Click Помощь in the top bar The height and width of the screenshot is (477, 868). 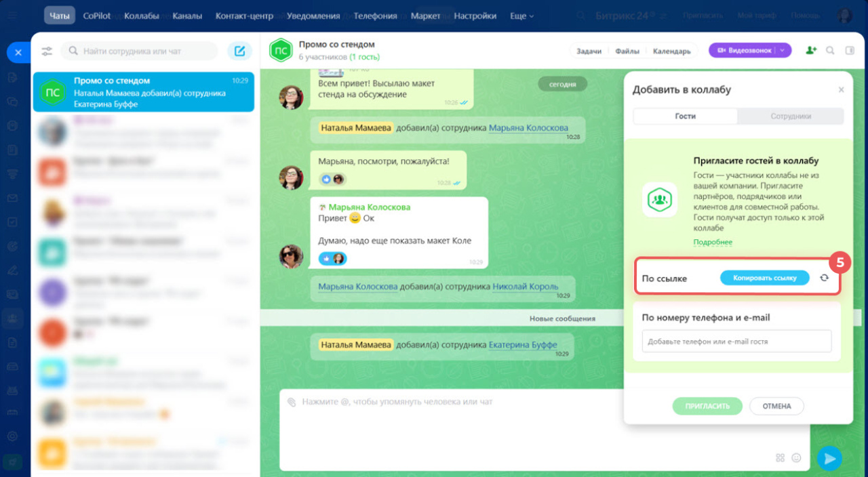pyautogui.click(x=805, y=15)
